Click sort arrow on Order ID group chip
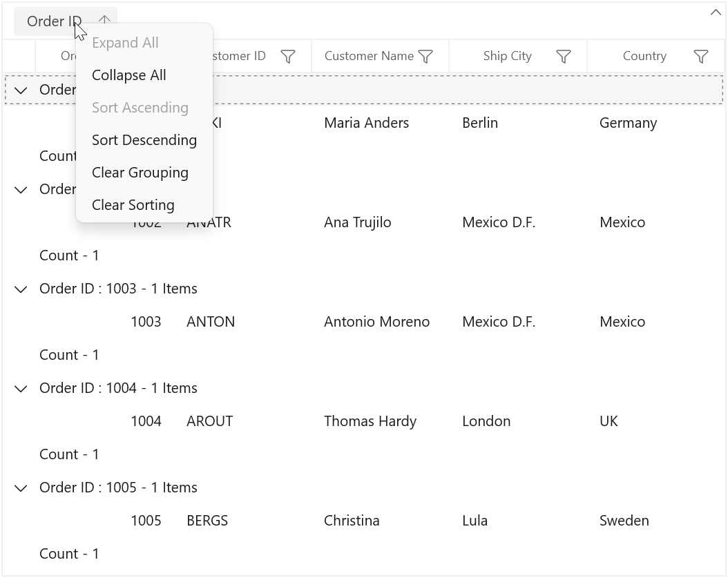728x578 pixels. coord(104,21)
